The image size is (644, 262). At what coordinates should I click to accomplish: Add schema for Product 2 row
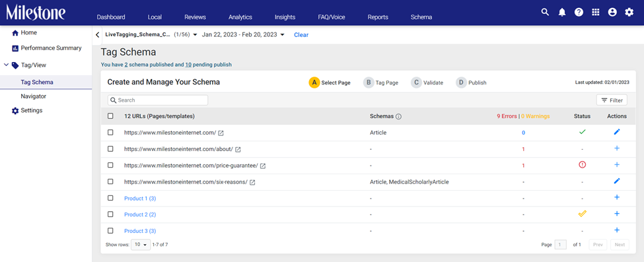click(617, 214)
